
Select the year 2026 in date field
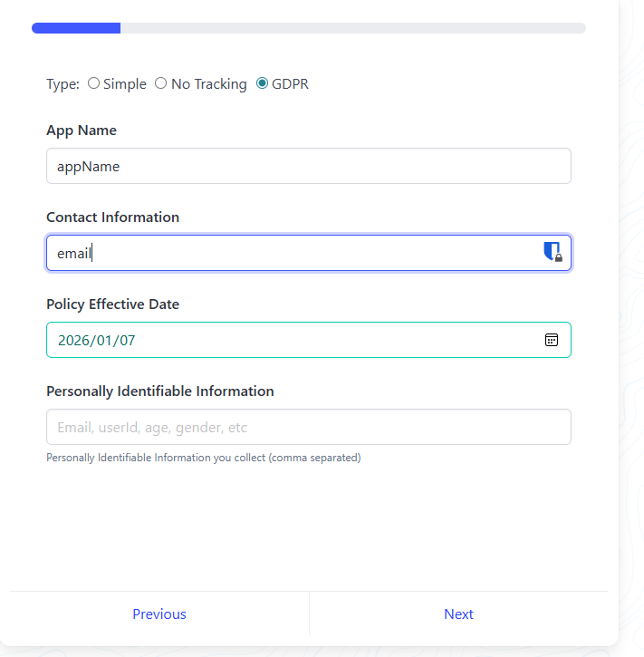point(73,341)
